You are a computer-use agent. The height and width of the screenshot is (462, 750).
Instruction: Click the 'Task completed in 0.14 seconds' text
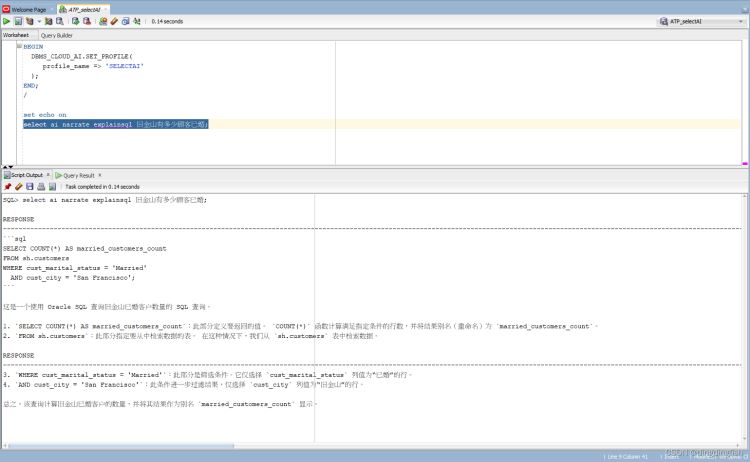pos(102,187)
